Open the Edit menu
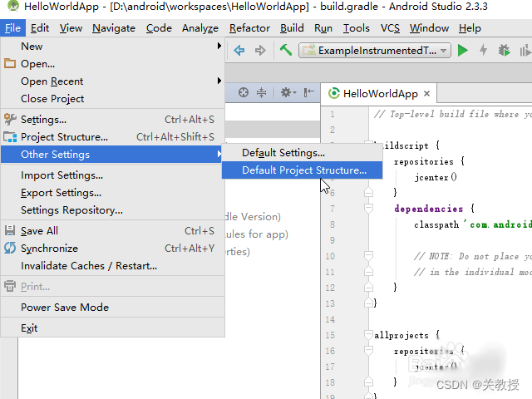The width and height of the screenshot is (532, 399). [40, 28]
